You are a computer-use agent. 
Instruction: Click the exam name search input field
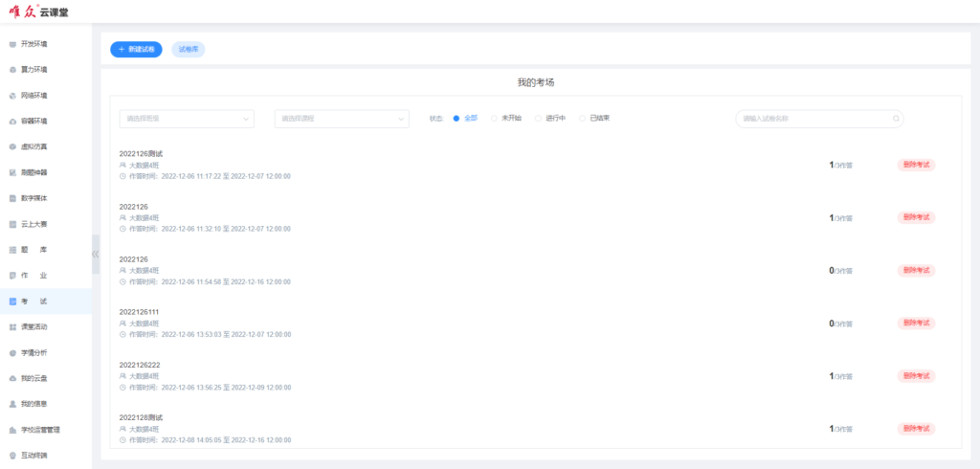pos(813,119)
